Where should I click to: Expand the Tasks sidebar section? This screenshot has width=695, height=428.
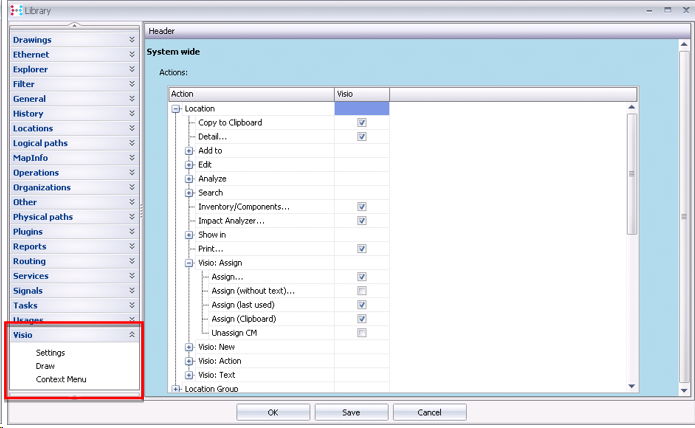[x=74, y=306]
